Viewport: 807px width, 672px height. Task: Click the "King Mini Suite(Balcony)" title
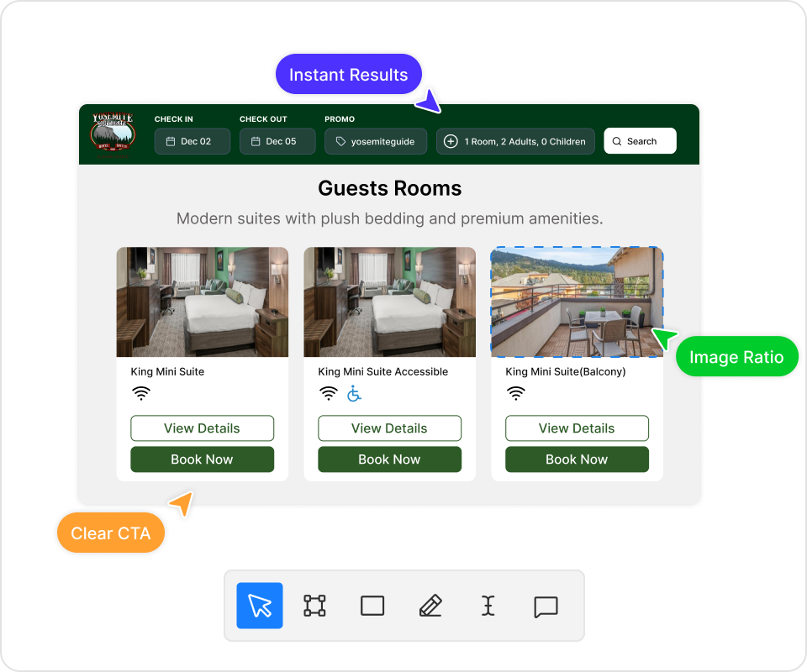565,372
